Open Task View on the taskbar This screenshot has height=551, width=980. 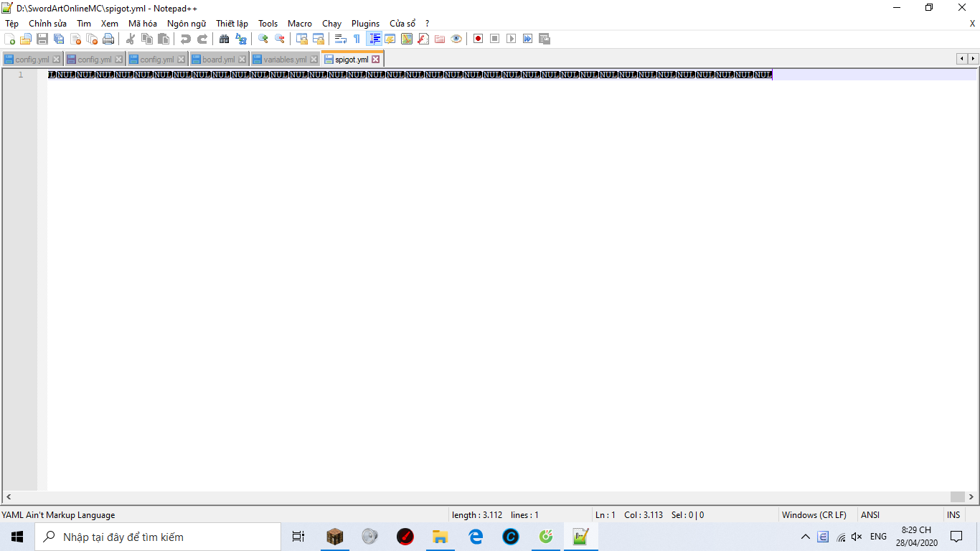pos(298,537)
